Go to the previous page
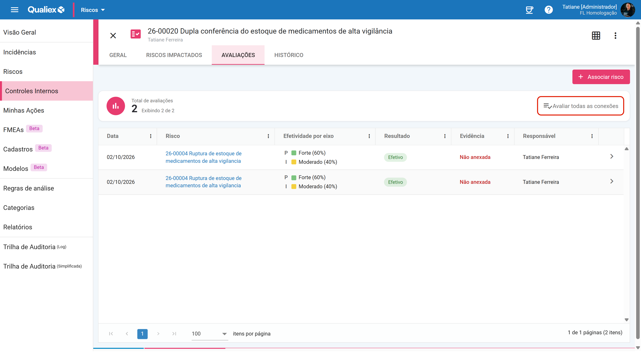Image resolution: width=641 pixels, height=364 pixels. pyautogui.click(x=127, y=333)
